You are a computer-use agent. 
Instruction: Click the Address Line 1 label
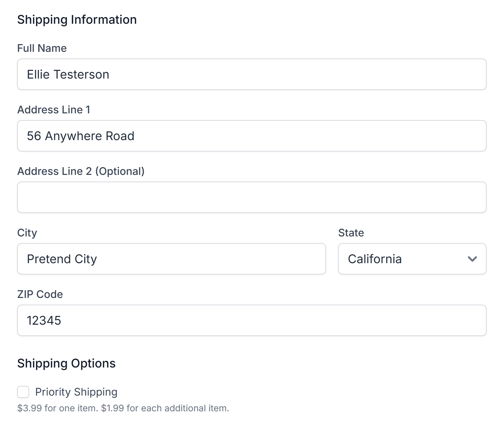click(54, 110)
